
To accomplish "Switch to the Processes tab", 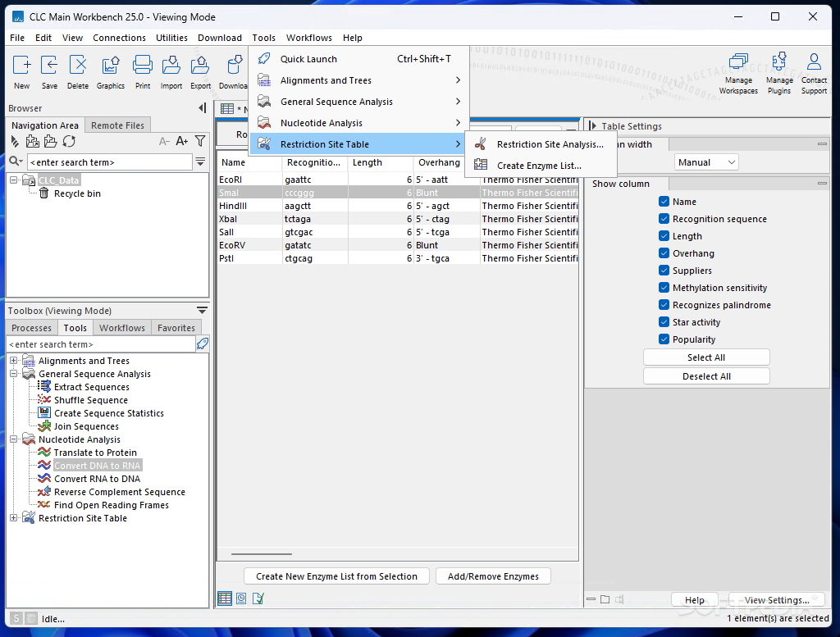I will click(x=32, y=328).
